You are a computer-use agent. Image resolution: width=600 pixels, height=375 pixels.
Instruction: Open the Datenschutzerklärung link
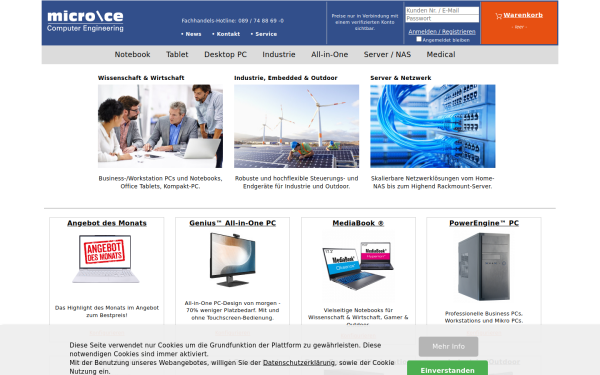[x=299, y=362]
